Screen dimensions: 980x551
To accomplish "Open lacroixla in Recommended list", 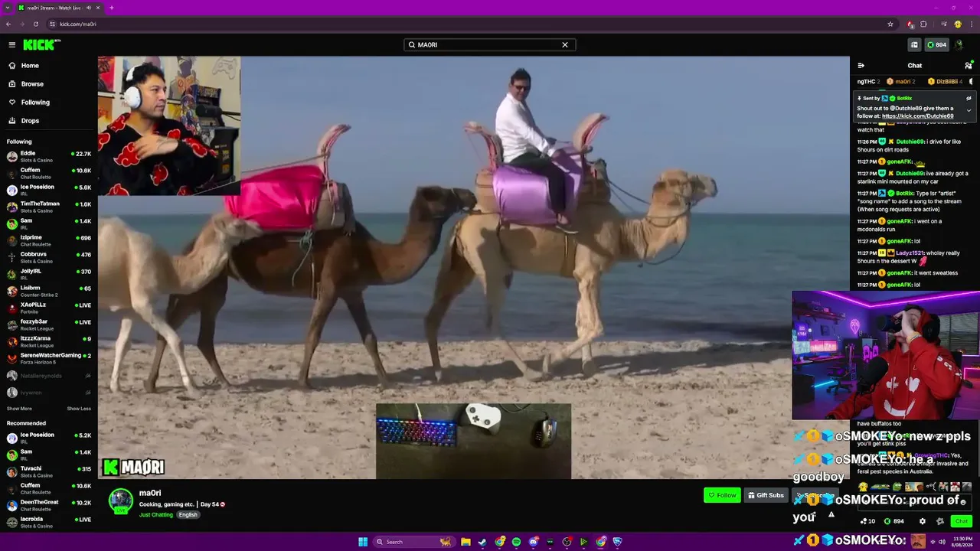I will [49, 522].
